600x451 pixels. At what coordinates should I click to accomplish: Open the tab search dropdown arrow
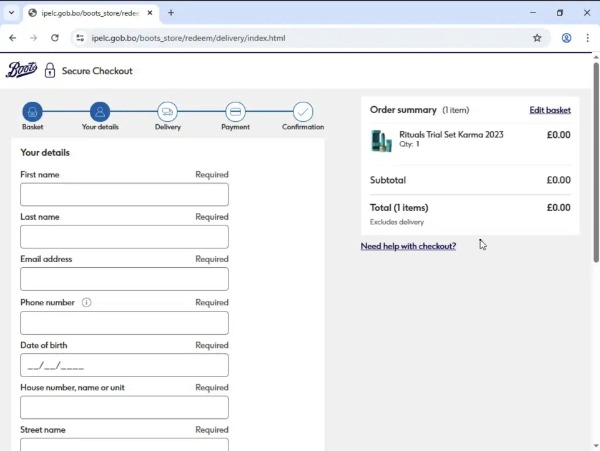click(x=11, y=13)
